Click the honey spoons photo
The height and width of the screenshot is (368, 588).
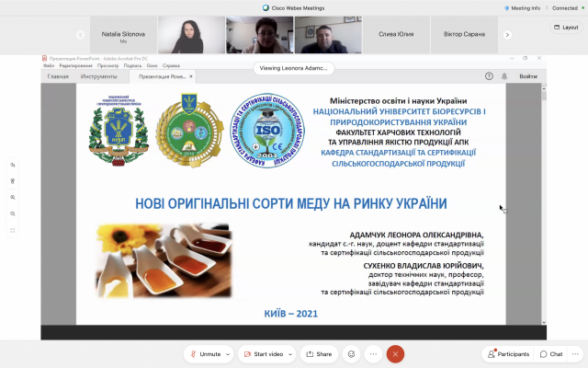pyautogui.click(x=164, y=260)
